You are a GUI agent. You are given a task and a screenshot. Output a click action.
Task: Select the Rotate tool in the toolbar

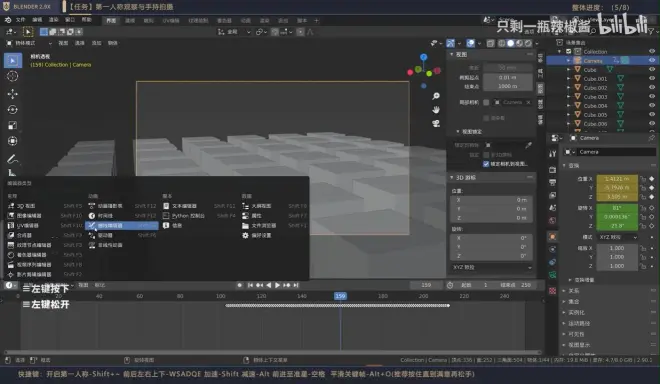[13, 109]
